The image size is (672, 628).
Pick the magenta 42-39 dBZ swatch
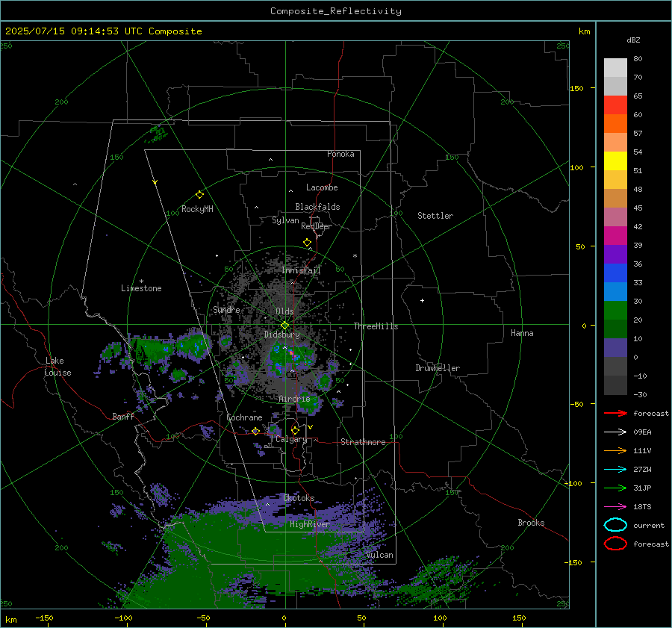[x=615, y=236]
